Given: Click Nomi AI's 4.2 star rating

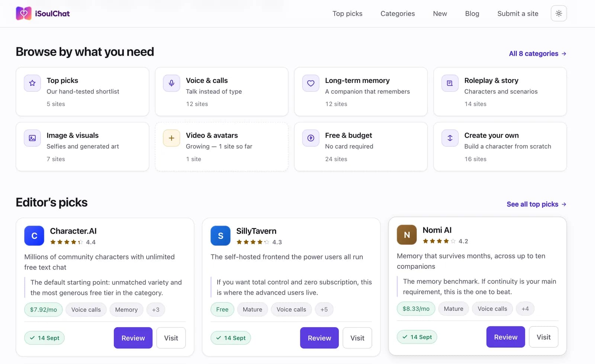Looking at the screenshot, I should [x=446, y=241].
